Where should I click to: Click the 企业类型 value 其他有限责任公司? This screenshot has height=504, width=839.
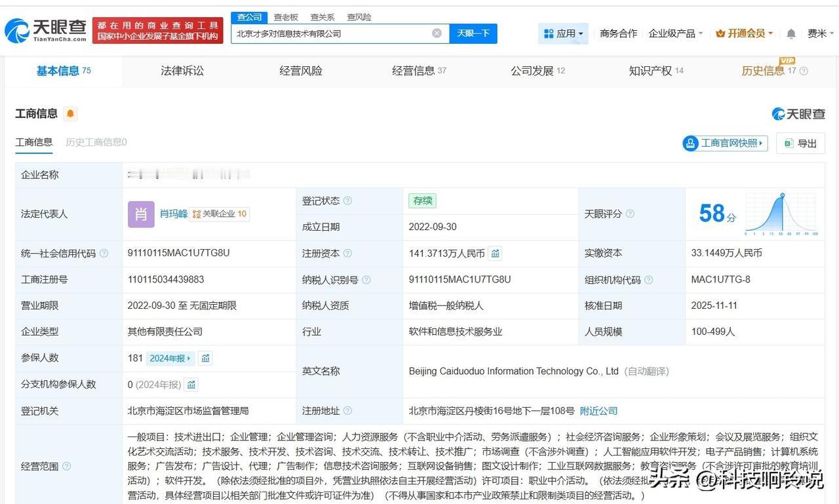165,332
